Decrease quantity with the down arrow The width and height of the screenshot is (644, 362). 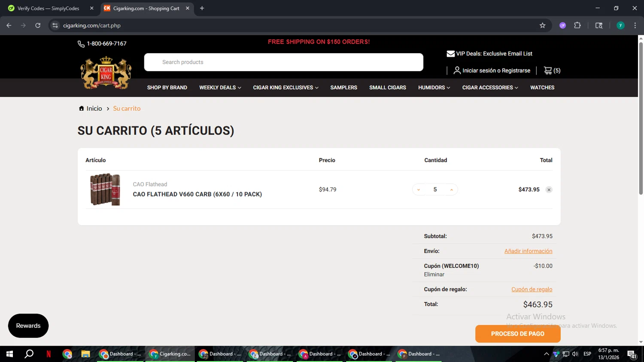(419, 190)
